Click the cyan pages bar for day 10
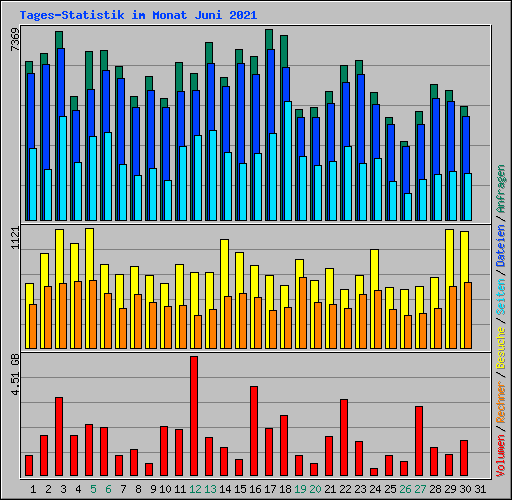The height and width of the screenshot is (500, 512). click(x=168, y=200)
